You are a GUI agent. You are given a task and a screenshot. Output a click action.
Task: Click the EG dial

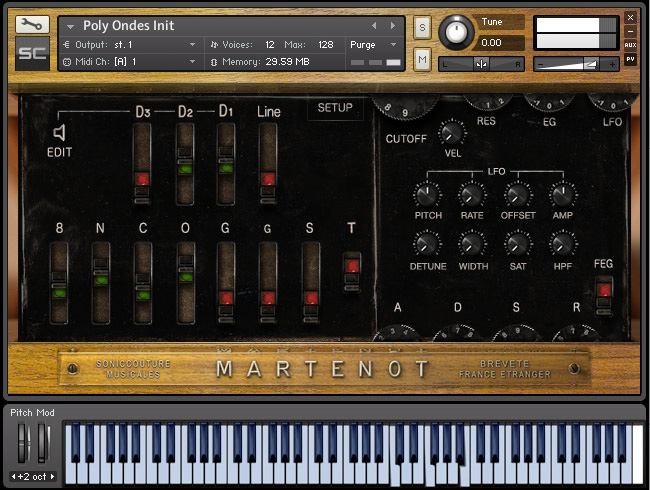point(549,102)
